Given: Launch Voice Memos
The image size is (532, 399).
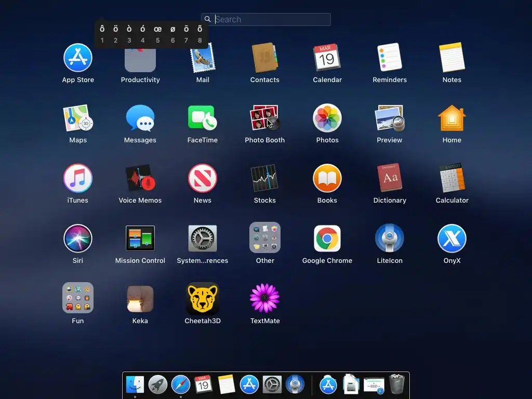Looking at the screenshot, I should [x=140, y=178].
